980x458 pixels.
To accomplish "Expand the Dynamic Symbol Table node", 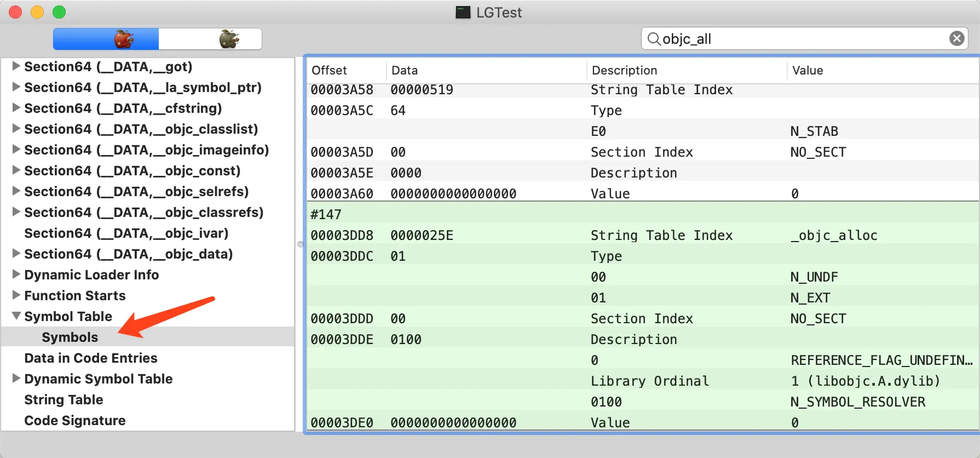I will tap(16, 379).
